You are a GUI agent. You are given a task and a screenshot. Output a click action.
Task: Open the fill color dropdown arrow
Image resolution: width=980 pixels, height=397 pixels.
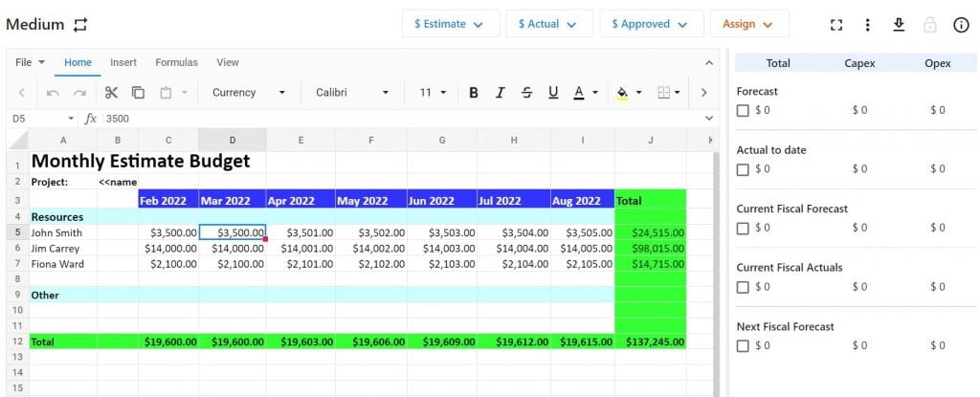(x=638, y=93)
